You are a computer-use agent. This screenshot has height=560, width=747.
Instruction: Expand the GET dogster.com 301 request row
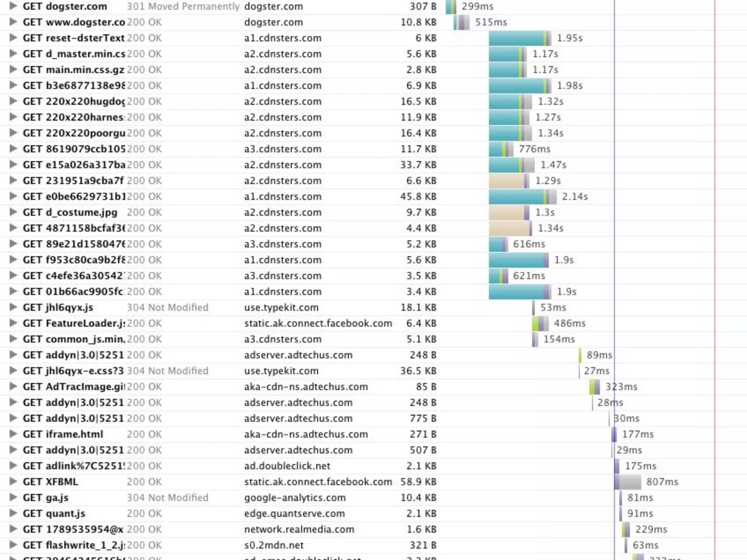coord(13,6)
